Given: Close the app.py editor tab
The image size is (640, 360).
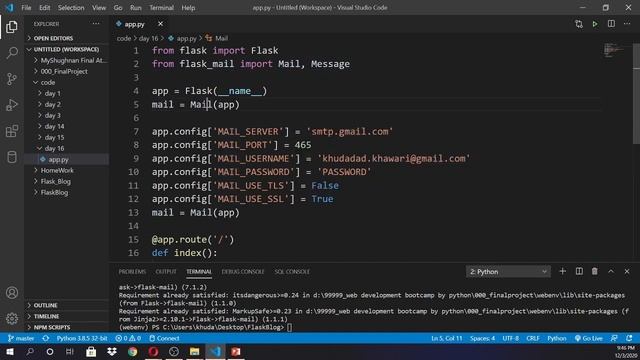Looking at the screenshot, I should [x=160, y=24].
